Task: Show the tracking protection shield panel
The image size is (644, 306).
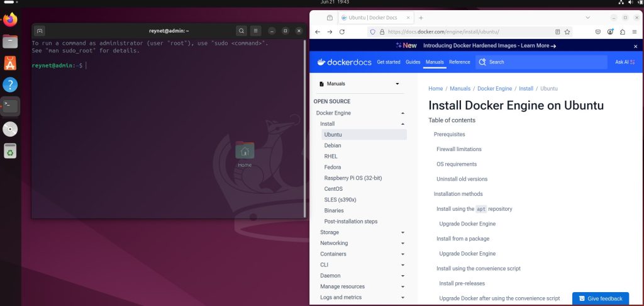Action: point(373,31)
